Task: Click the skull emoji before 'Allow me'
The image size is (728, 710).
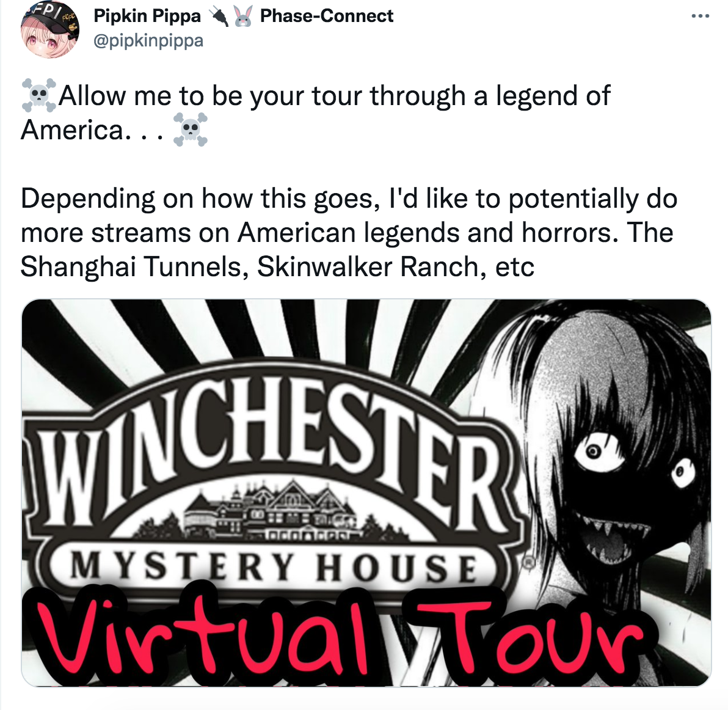Action: pyautogui.click(x=38, y=95)
